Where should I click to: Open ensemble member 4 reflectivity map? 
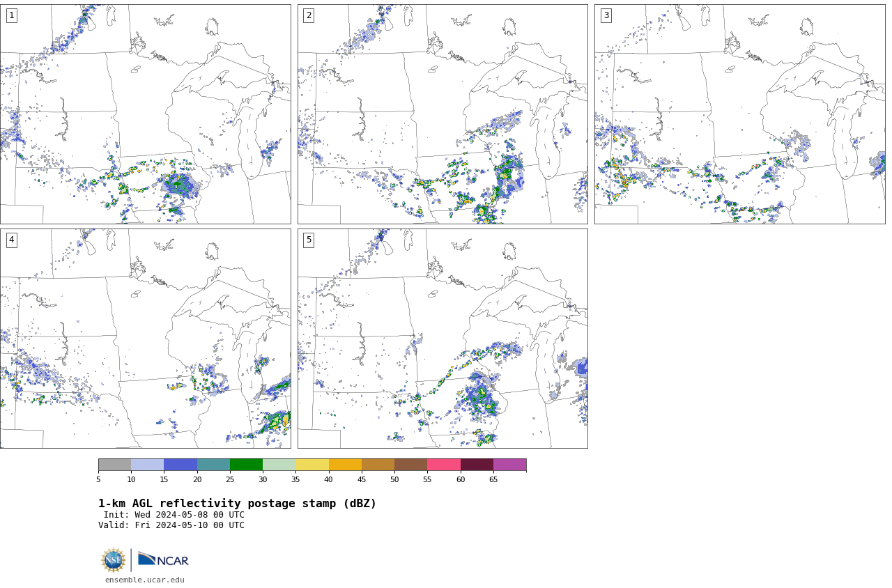(x=145, y=339)
